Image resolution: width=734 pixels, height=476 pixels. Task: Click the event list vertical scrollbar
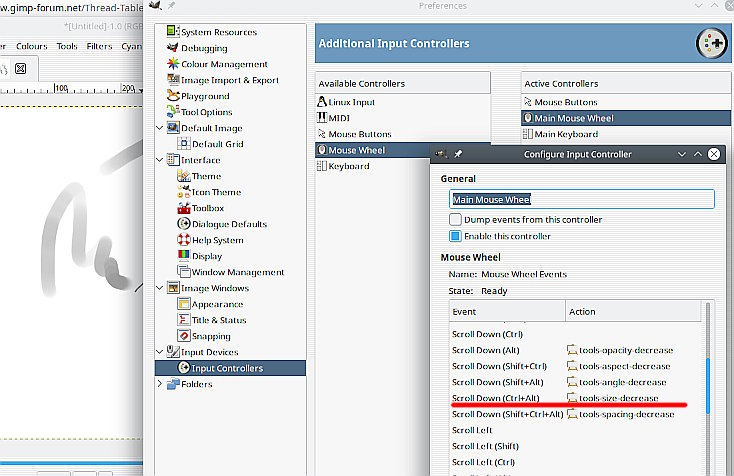tap(708, 388)
